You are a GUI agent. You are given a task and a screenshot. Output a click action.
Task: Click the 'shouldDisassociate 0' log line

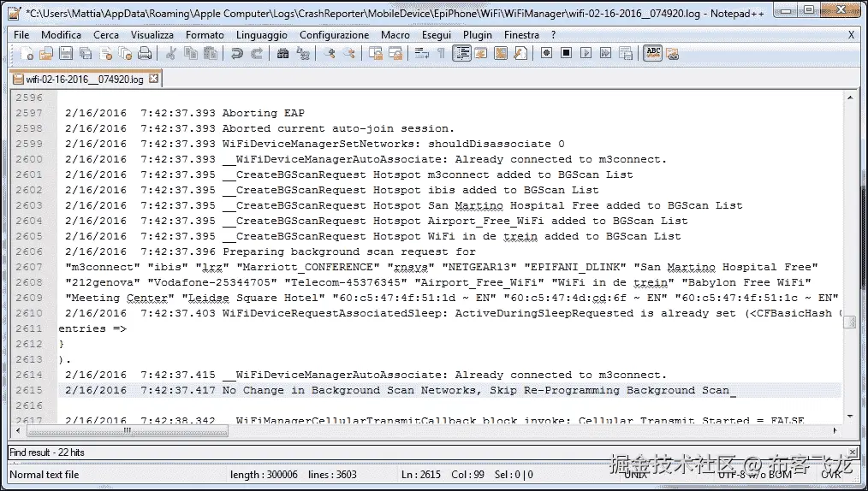point(314,144)
